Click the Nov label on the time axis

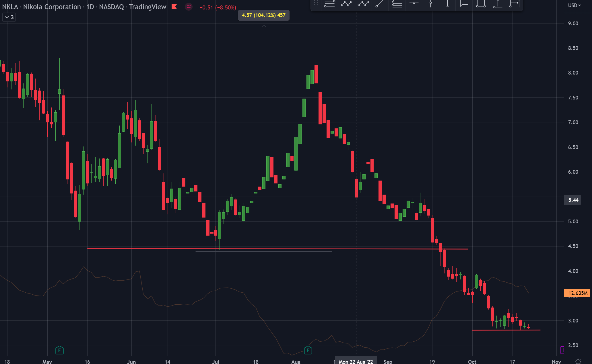pos(556,361)
